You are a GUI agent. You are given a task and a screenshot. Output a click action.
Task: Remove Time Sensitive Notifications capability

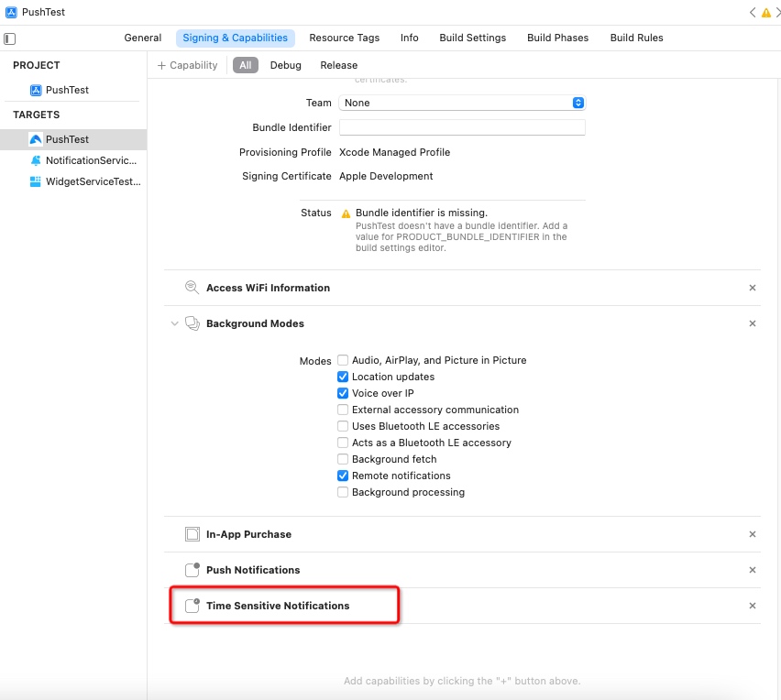tap(753, 606)
